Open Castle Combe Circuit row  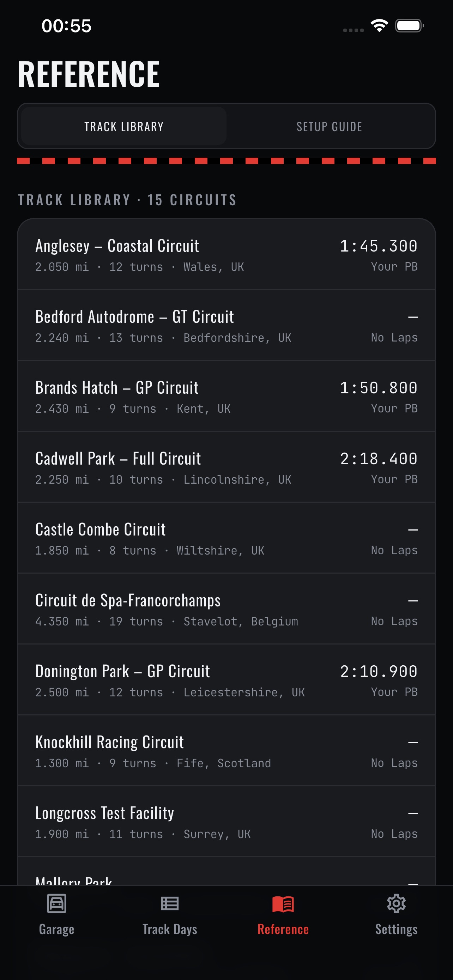[x=226, y=538]
